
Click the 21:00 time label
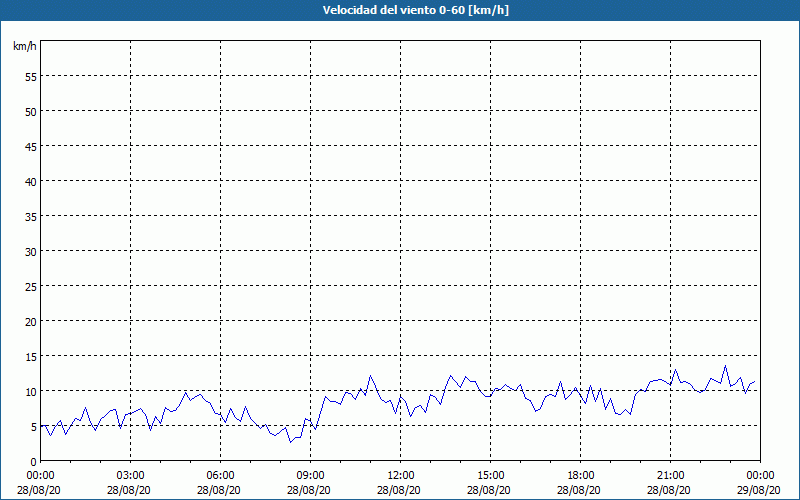pos(670,475)
